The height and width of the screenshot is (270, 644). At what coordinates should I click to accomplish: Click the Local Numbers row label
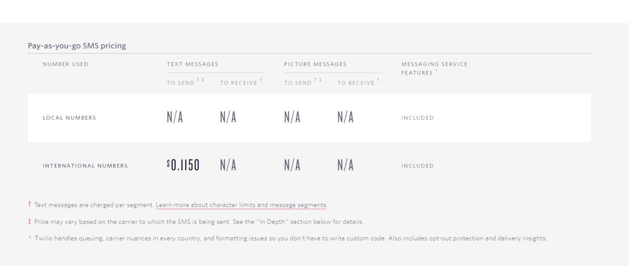(x=69, y=118)
